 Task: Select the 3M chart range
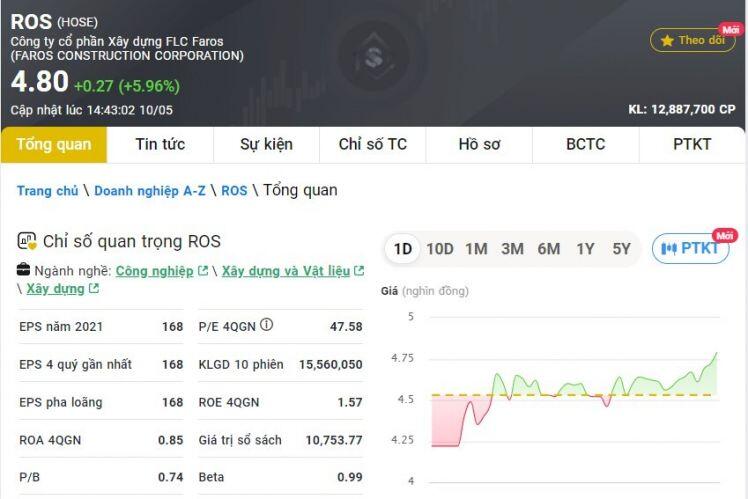click(x=512, y=249)
